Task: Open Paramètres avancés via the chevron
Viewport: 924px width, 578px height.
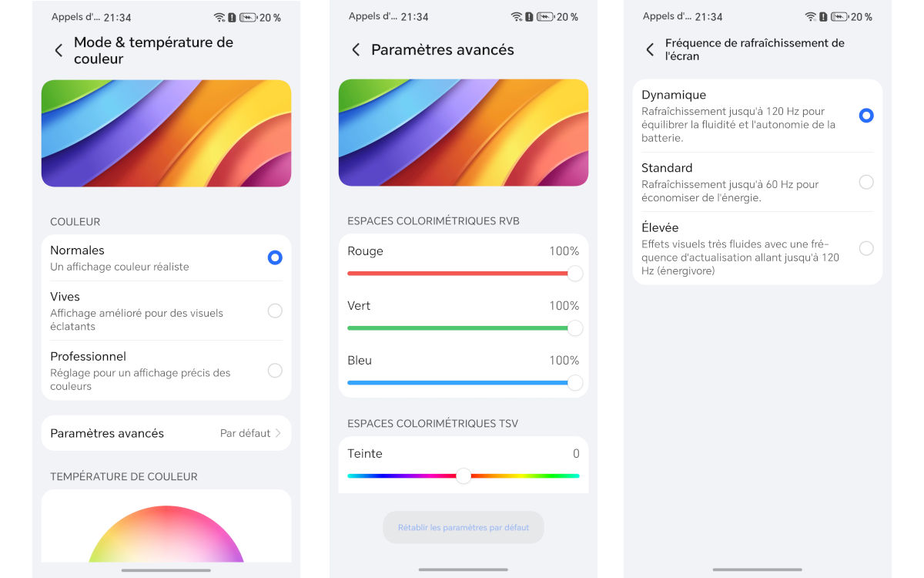Action: pos(278,433)
